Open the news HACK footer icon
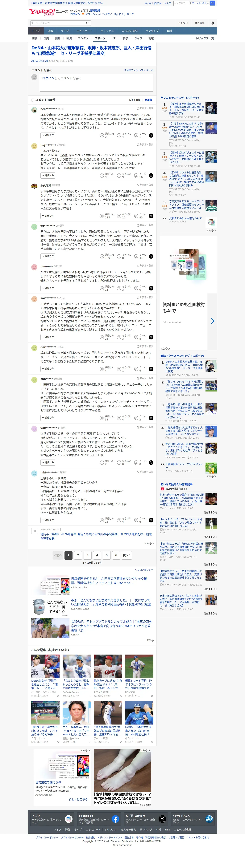This screenshot has width=245, height=868. tap(209, 819)
